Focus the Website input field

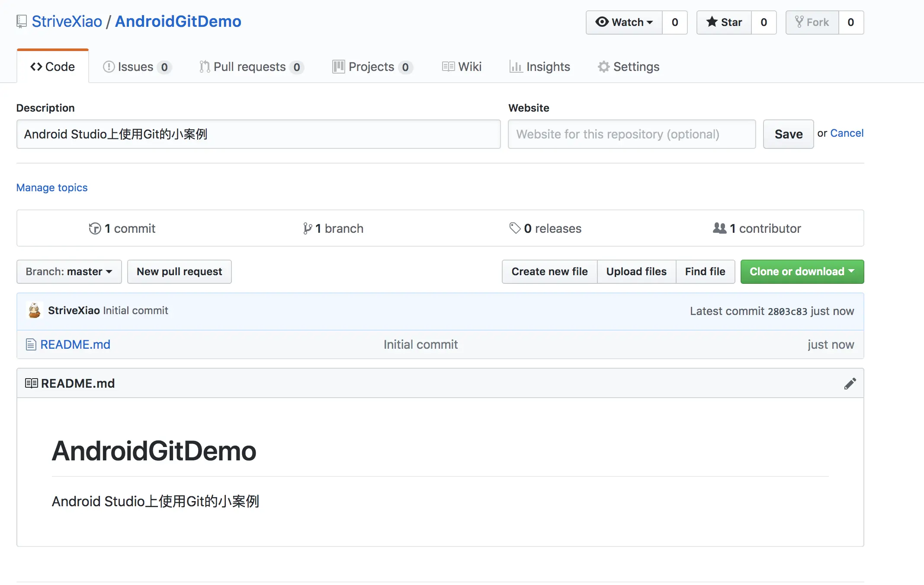click(x=632, y=134)
